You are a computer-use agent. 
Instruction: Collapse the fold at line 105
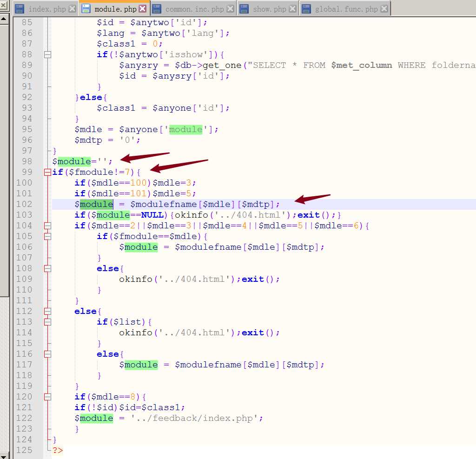(47, 236)
